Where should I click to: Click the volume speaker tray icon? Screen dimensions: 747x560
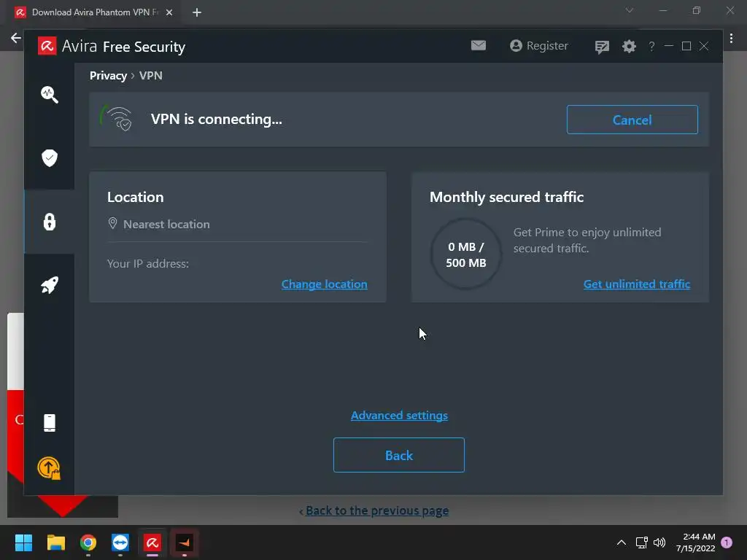659,542
